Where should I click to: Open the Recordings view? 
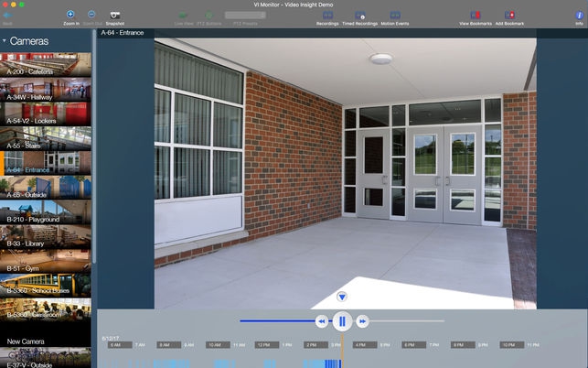(x=327, y=15)
